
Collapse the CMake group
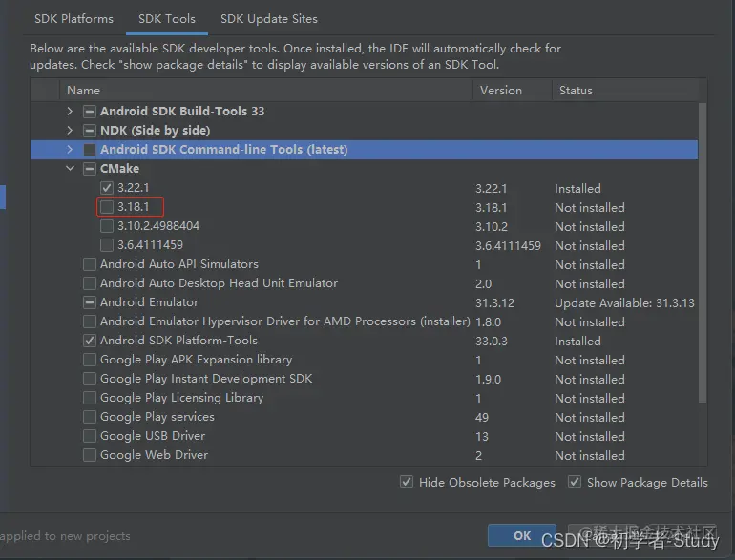pos(70,168)
